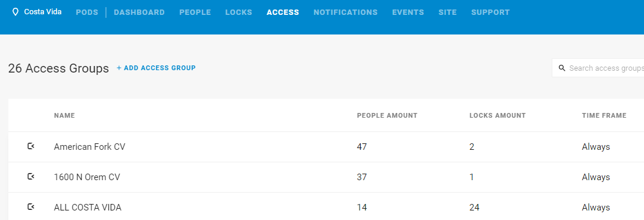Open the Pods menu item

tap(87, 12)
